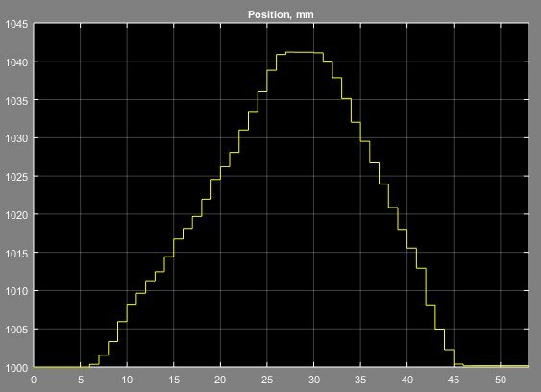541x392 pixels.
Task: Click the 25 x-axis tick label
Action: pyautogui.click(x=267, y=380)
